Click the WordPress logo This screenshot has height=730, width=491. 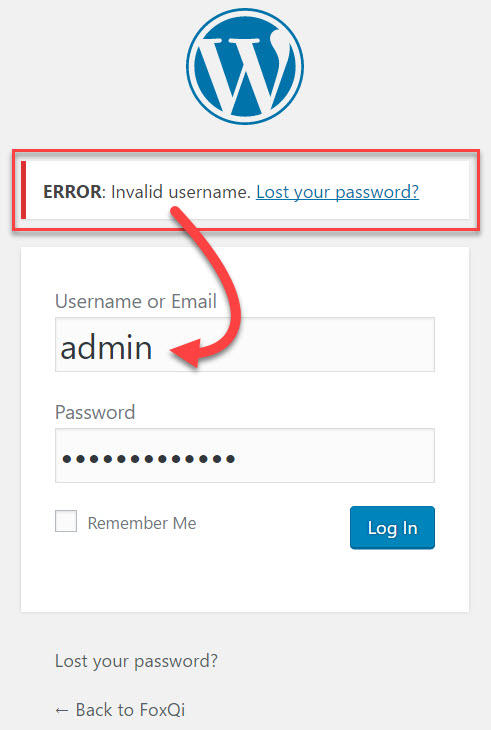pyautogui.click(x=245, y=66)
